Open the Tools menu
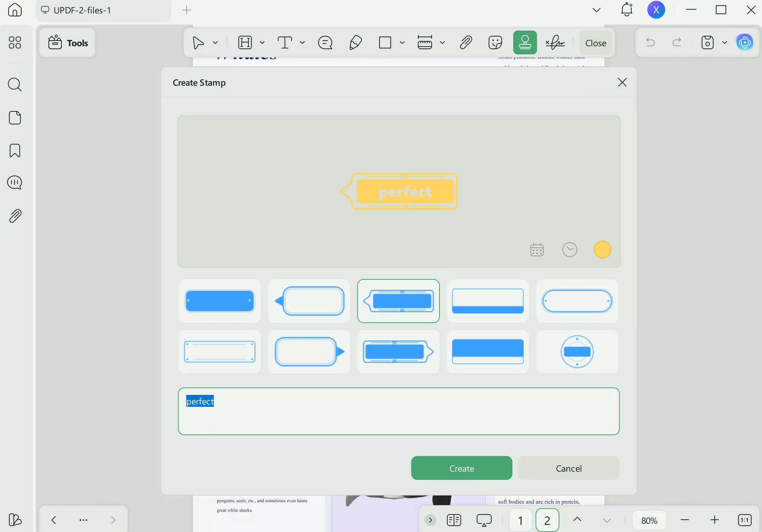This screenshot has height=532, width=762. coord(67,42)
